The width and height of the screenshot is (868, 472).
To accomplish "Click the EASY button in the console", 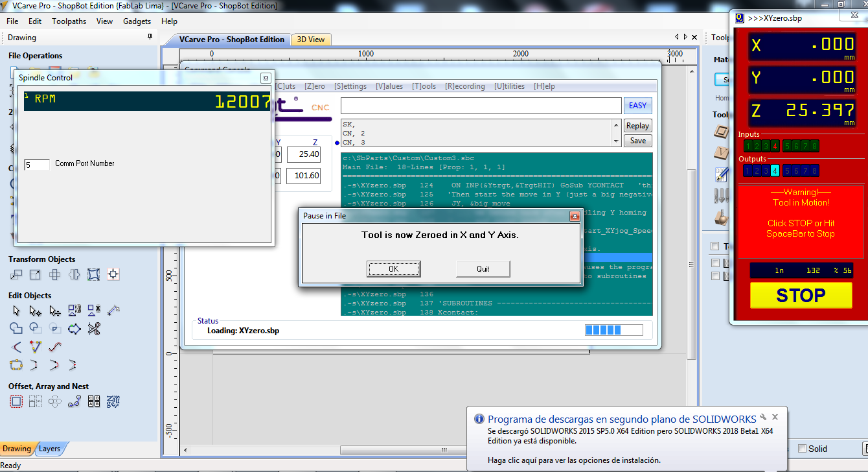I will [638, 106].
